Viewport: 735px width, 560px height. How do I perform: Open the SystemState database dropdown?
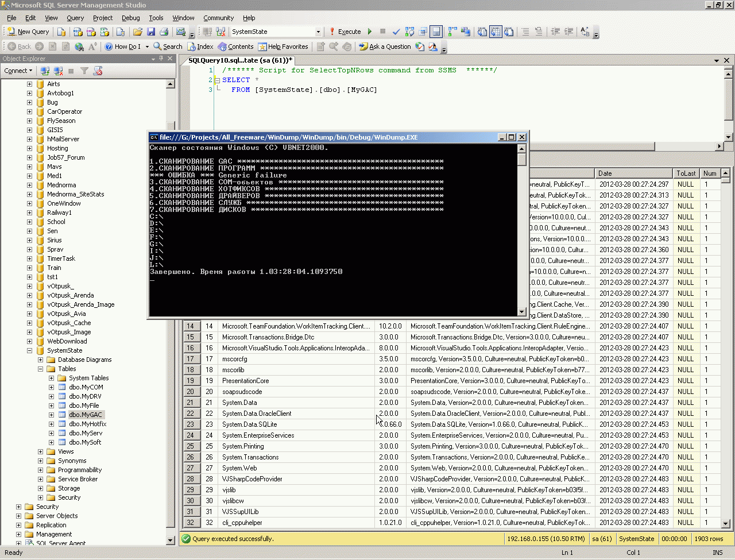pyautogui.click(x=318, y=32)
